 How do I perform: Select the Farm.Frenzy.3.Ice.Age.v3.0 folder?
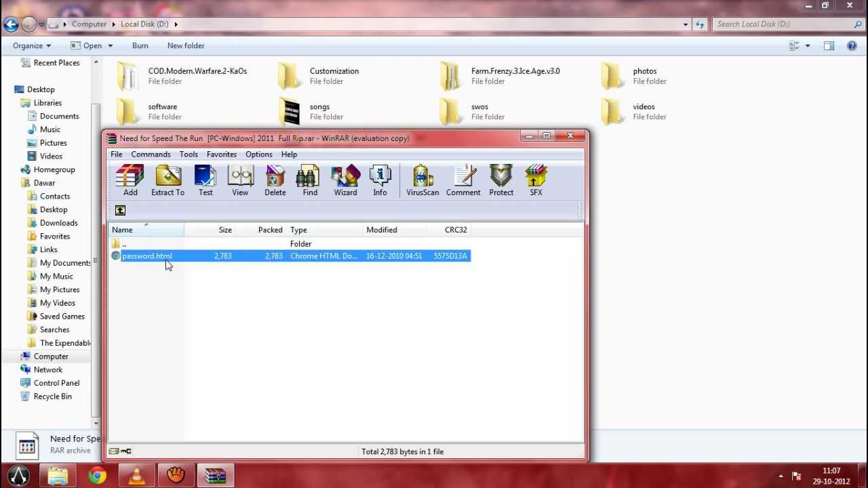(x=500, y=76)
